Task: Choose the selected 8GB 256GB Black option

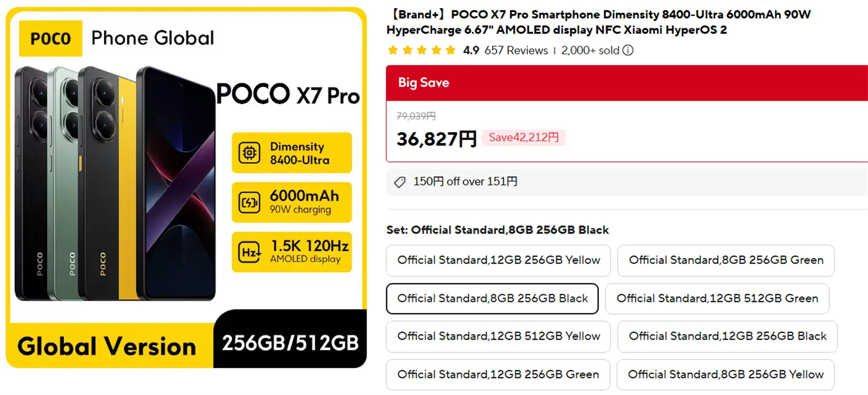Action: pyautogui.click(x=492, y=299)
